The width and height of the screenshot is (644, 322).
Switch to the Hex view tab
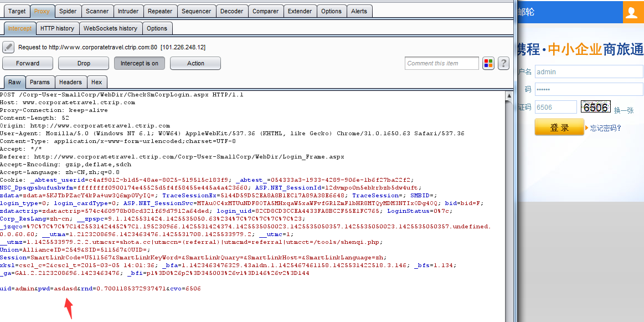click(97, 82)
